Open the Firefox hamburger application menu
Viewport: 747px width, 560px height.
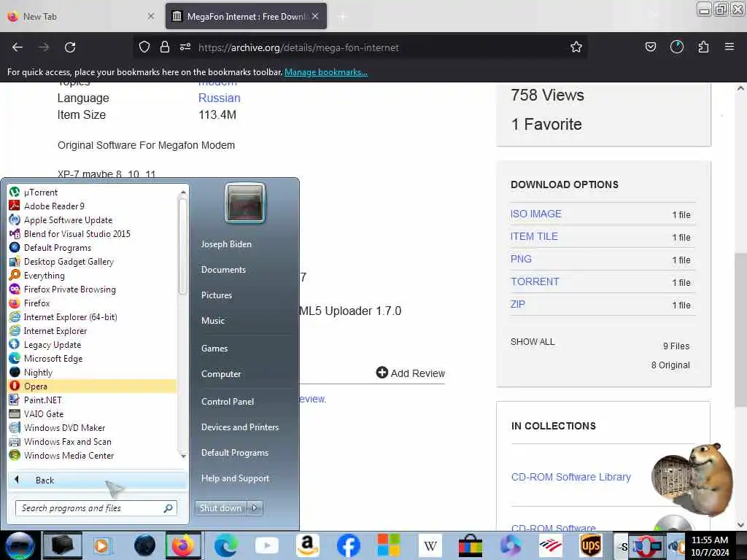coord(729,47)
